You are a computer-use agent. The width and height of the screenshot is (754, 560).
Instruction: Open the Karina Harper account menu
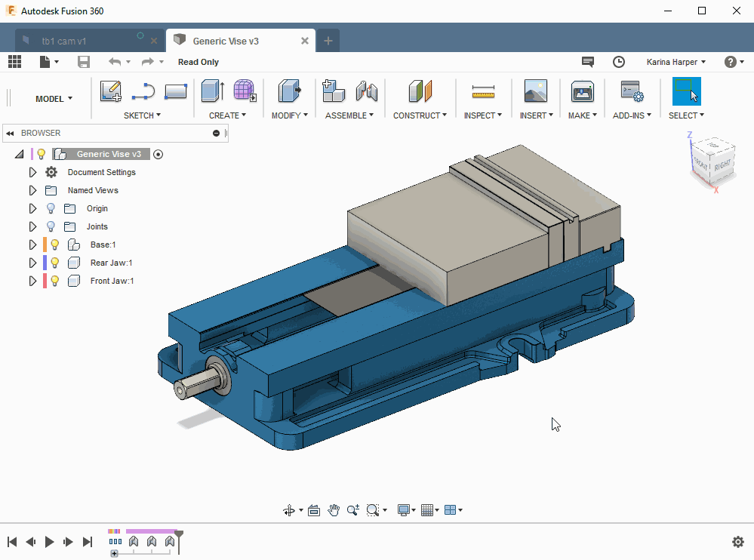pyautogui.click(x=676, y=62)
